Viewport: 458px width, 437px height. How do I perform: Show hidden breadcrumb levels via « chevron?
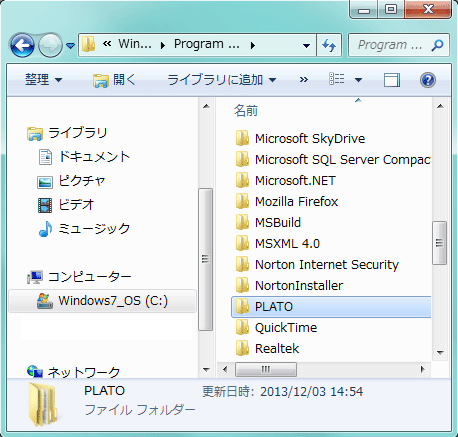point(107,44)
